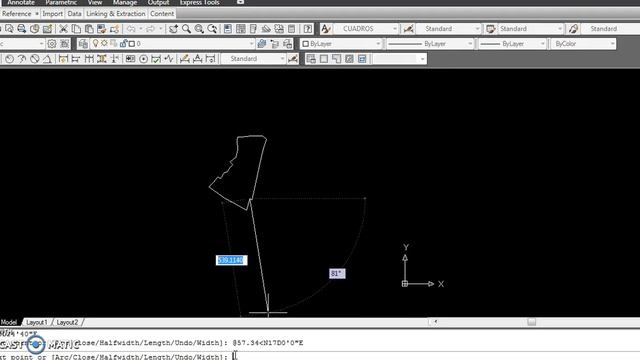This screenshot has height=360, width=640.
Task: Select the Tolerance icon
Action: coord(130,59)
